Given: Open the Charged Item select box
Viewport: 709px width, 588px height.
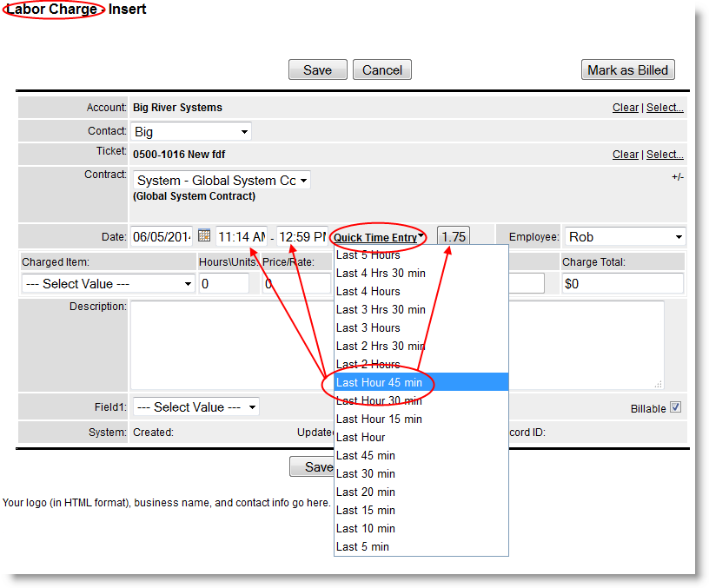Looking at the screenshot, I should [109, 283].
